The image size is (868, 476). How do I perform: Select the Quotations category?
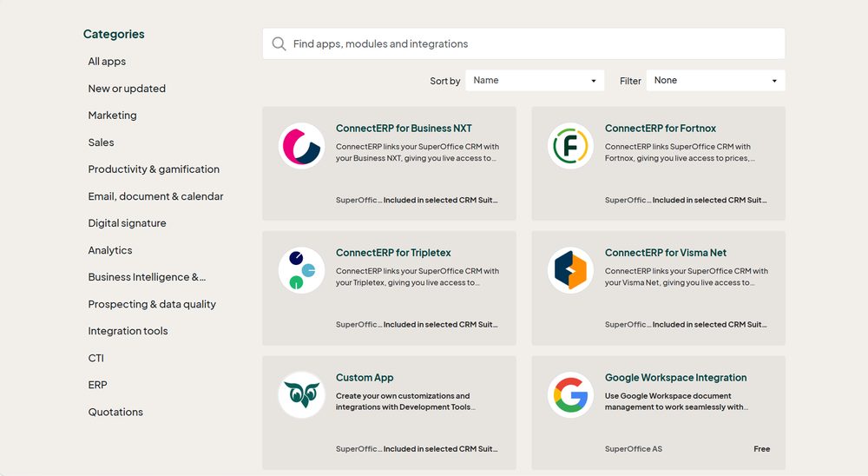tap(115, 412)
